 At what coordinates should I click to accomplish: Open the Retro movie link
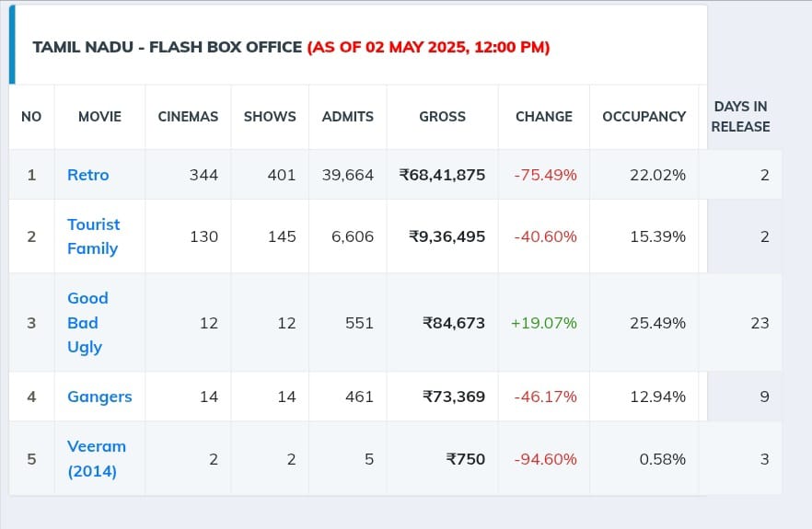click(x=88, y=175)
